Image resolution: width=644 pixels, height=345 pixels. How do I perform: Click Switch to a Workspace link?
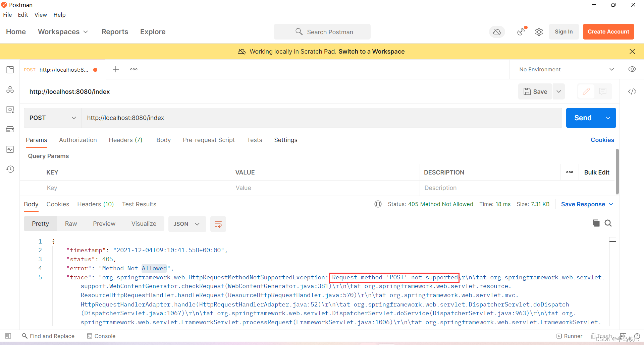371,51
